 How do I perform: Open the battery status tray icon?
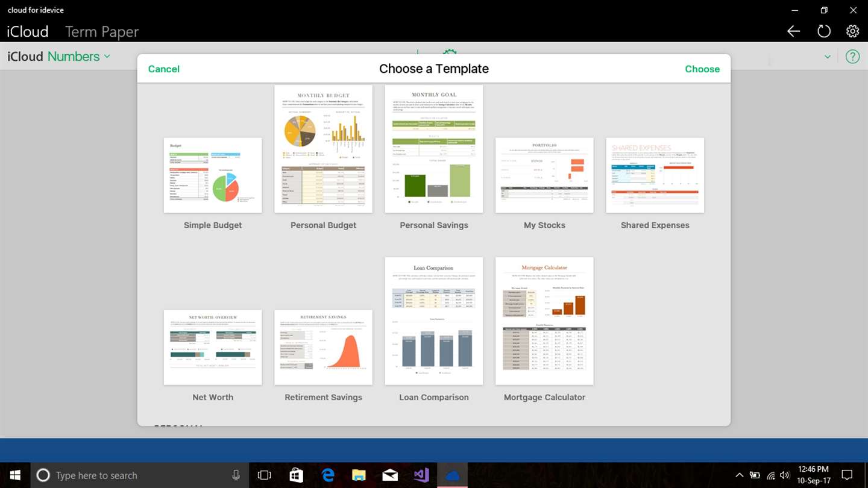click(755, 475)
